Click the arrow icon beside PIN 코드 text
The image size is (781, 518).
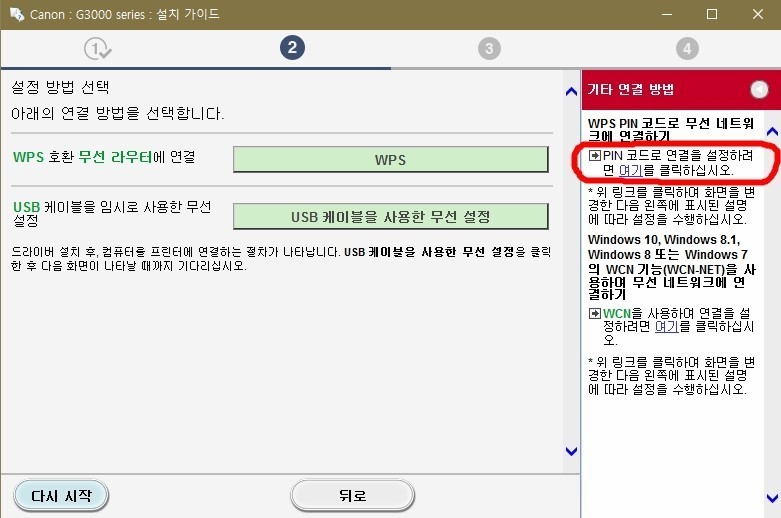(595, 155)
